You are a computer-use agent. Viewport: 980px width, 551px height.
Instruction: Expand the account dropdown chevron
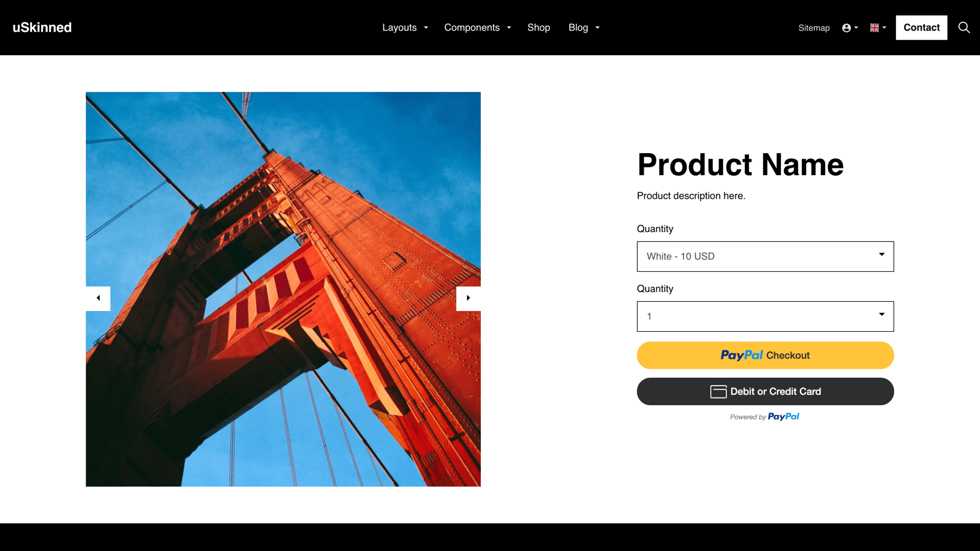tap(856, 28)
